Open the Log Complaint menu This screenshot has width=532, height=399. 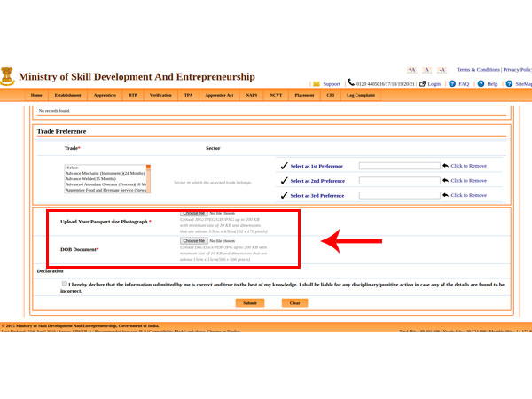coord(361,95)
